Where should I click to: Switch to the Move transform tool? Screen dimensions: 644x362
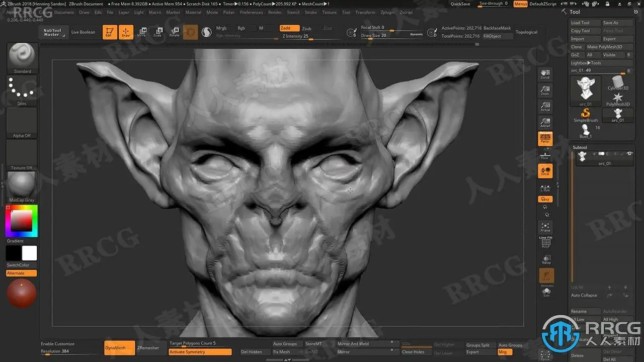142,32
